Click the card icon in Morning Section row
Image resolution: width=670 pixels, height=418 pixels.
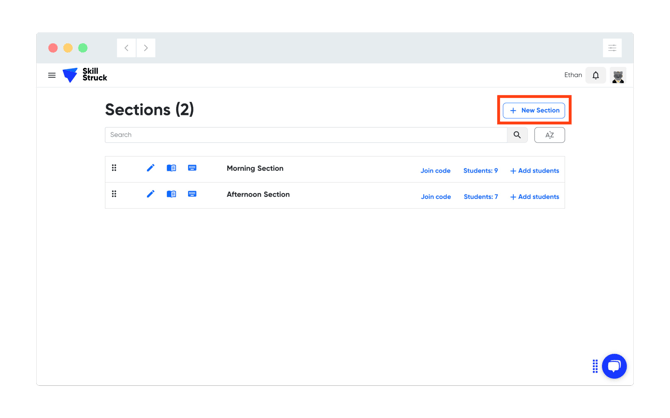click(x=192, y=168)
